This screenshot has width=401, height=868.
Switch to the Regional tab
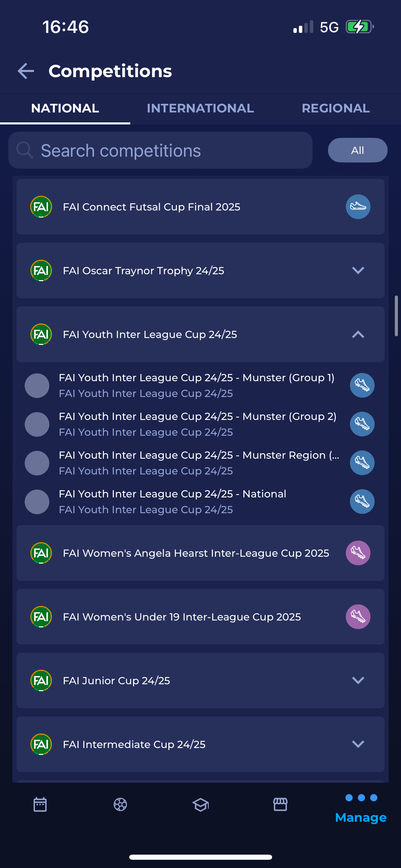336,108
